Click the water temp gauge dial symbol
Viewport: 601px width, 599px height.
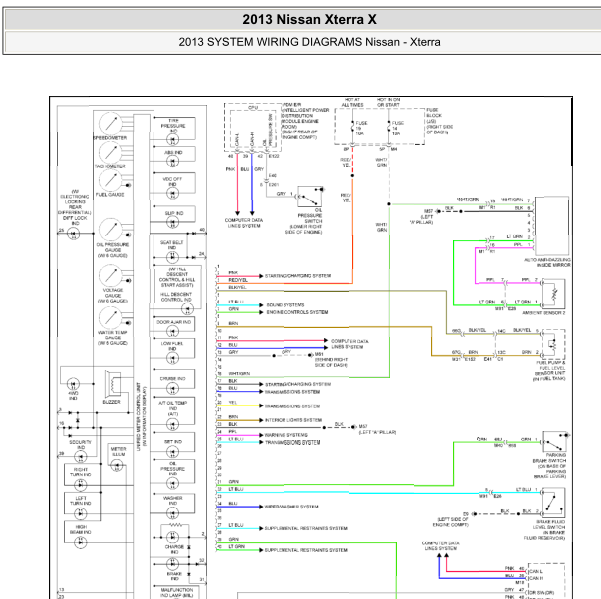tap(111, 318)
